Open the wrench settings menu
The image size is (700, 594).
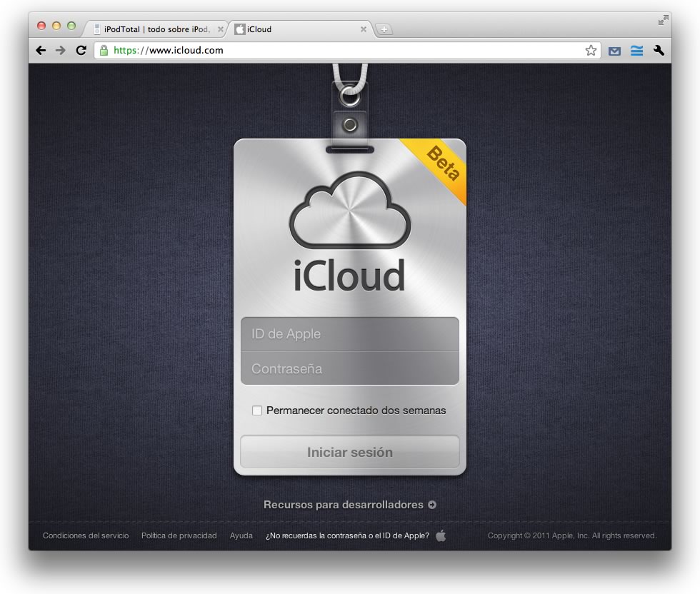(659, 51)
